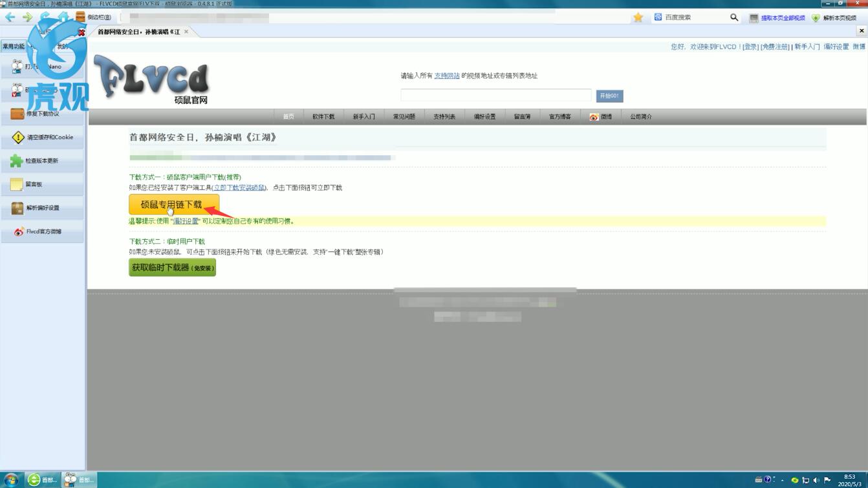Open 常见问题 in the navigation bar
Viewport: 868px width, 488px height.
(x=404, y=117)
